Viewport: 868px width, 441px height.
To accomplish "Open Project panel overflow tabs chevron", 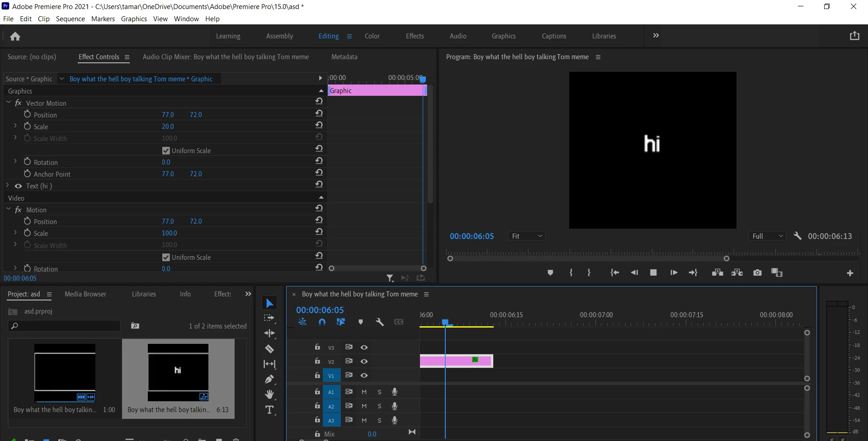I will tap(248, 294).
